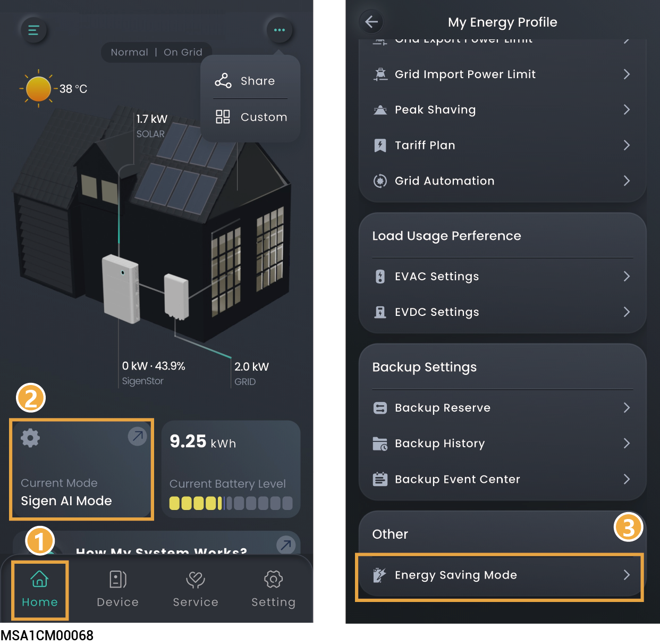
Task: Tap the SigenStor battery unit in house
Action: 121,289
